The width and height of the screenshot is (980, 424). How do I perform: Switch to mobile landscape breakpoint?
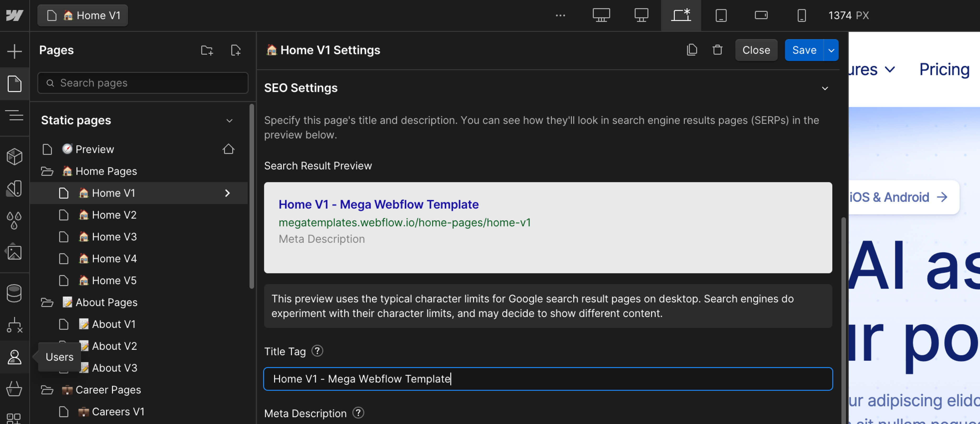[761, 15]
